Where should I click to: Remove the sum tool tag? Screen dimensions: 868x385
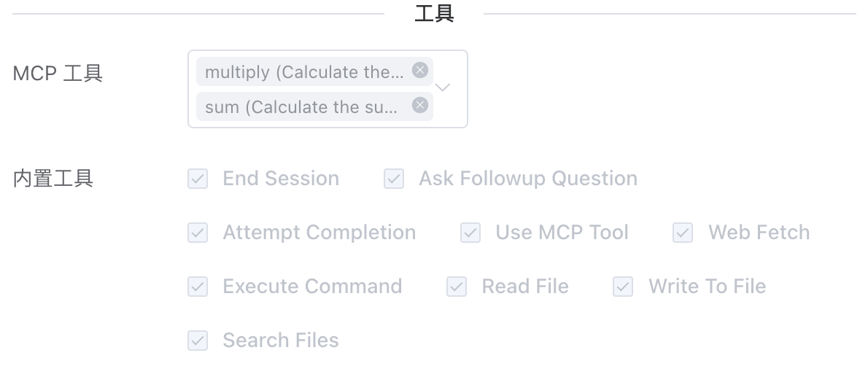coord(419,105)
